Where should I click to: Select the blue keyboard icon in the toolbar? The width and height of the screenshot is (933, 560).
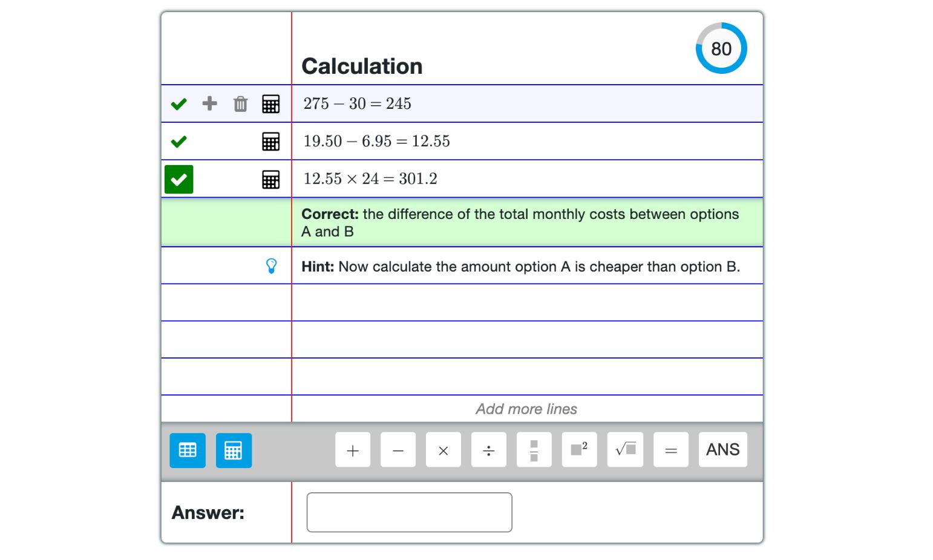187,450
